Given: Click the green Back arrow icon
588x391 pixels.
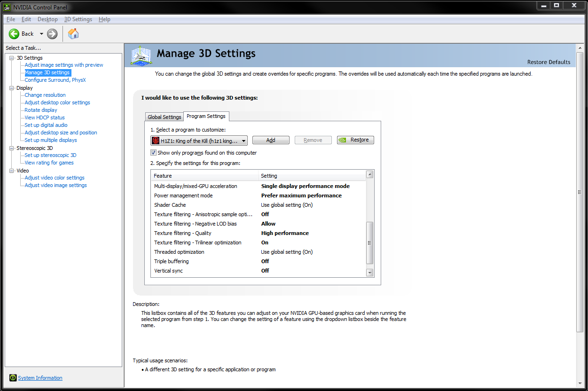Looking at the screenshot, I should click(14, 33).
